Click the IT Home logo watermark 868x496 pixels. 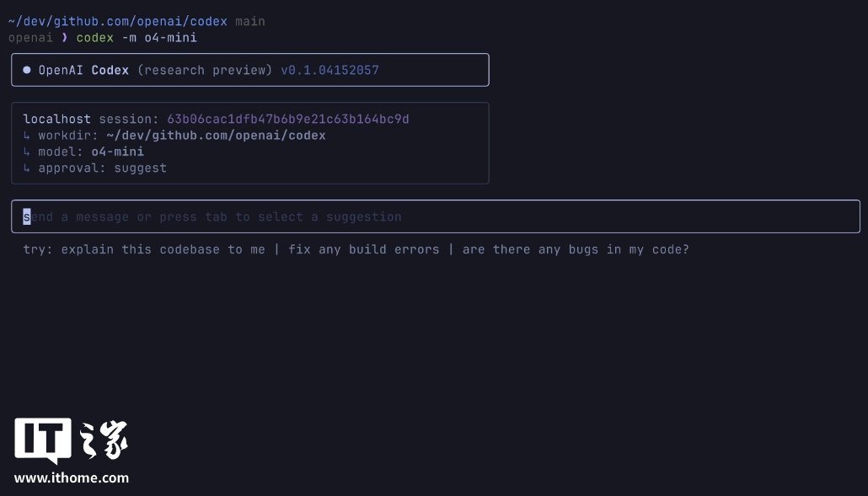[72, 440]
